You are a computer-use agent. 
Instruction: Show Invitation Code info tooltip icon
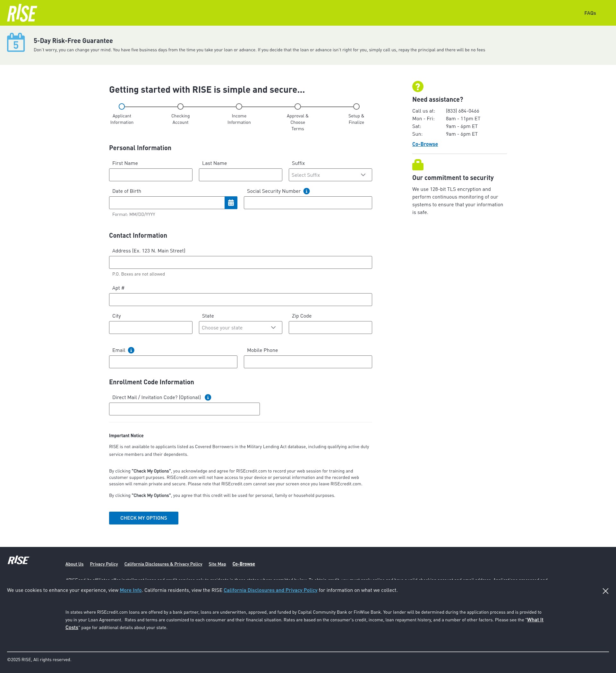208,397
